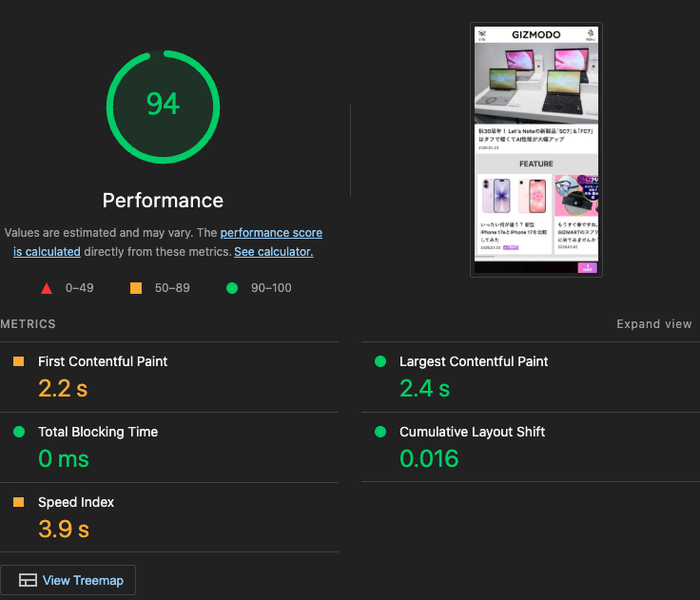Click the red triangle 0–49 legend icon
The height and width of the screenshot is (600, 700).
tap(47, 288)
